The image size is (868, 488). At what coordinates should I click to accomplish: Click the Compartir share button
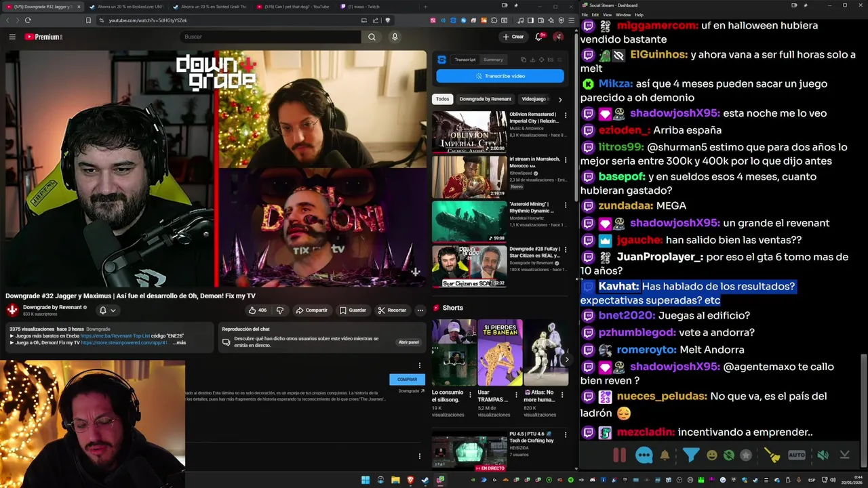tap(312, 310)
